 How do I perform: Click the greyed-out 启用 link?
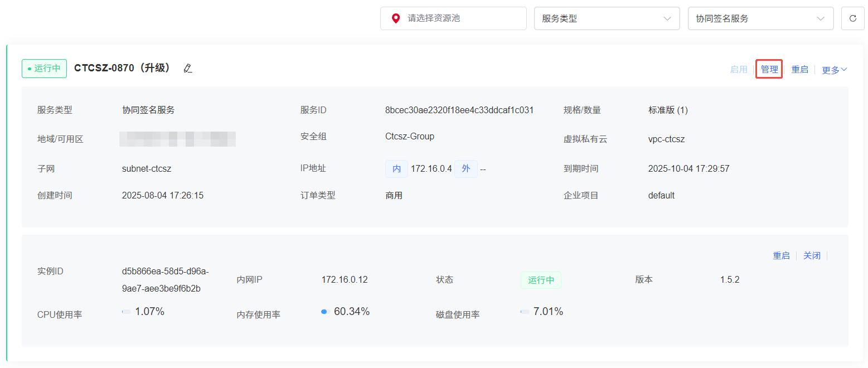click(x=738, y=70)
